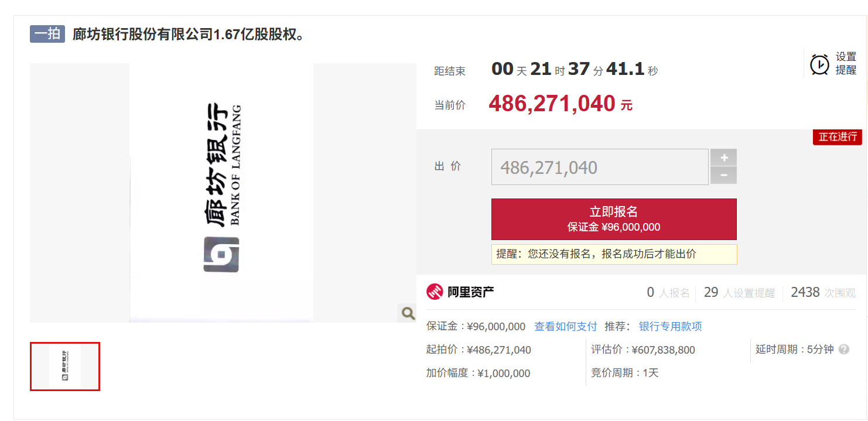Click the red 立即报名 ribbon icon area
Image resolution: width=868 pixels, height=421 pixels.
[x=614, y=219]
